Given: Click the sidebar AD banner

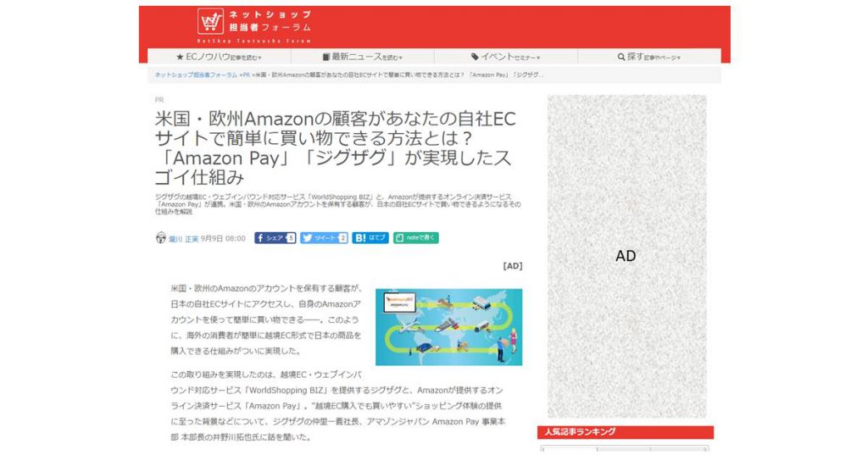Looking at the screenshot, I should 626,256.
